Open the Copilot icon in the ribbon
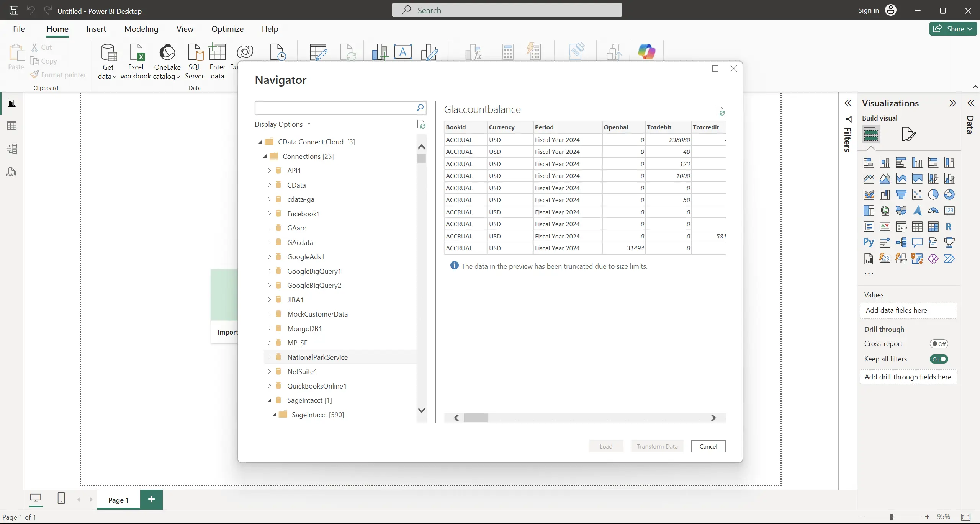 click(646, 51)
